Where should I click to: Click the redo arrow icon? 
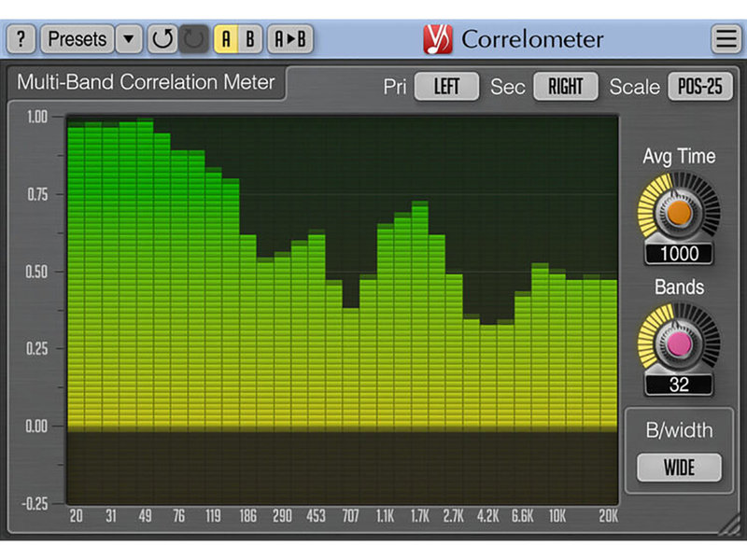coord(193,39)
